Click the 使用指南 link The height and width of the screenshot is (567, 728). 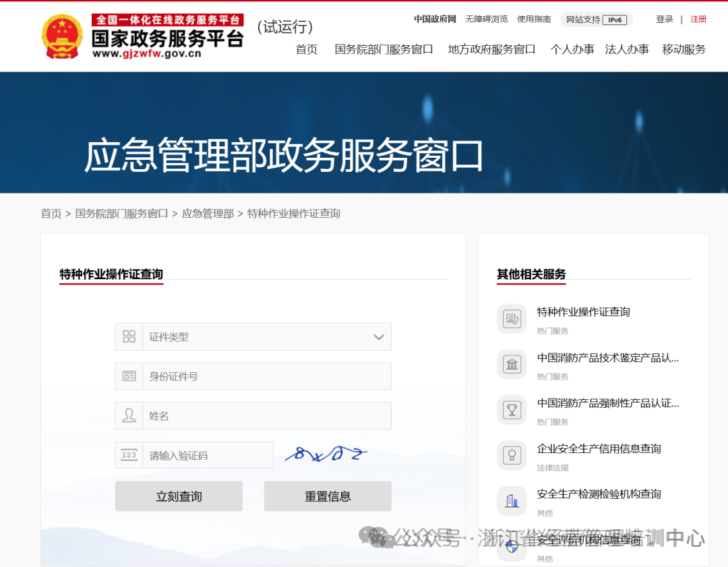coord(534,19)
